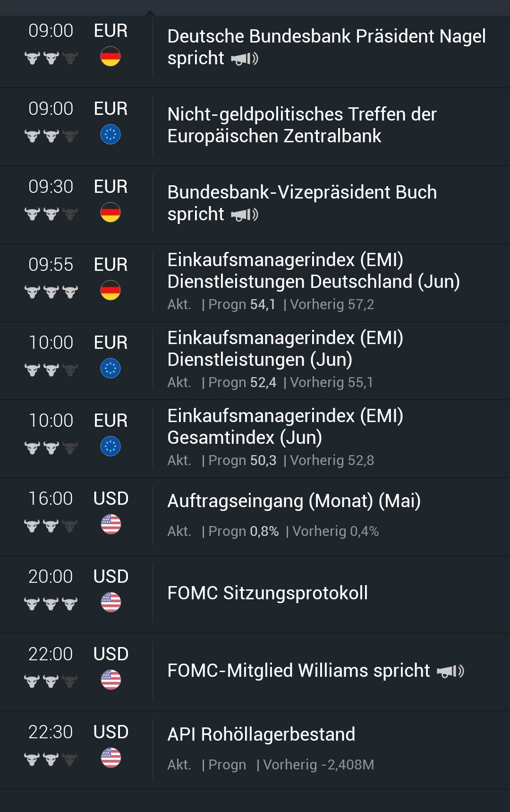510x812 pixels.
Task: Open the API Rohöllagerbestand event
Action: coord(261,734)
